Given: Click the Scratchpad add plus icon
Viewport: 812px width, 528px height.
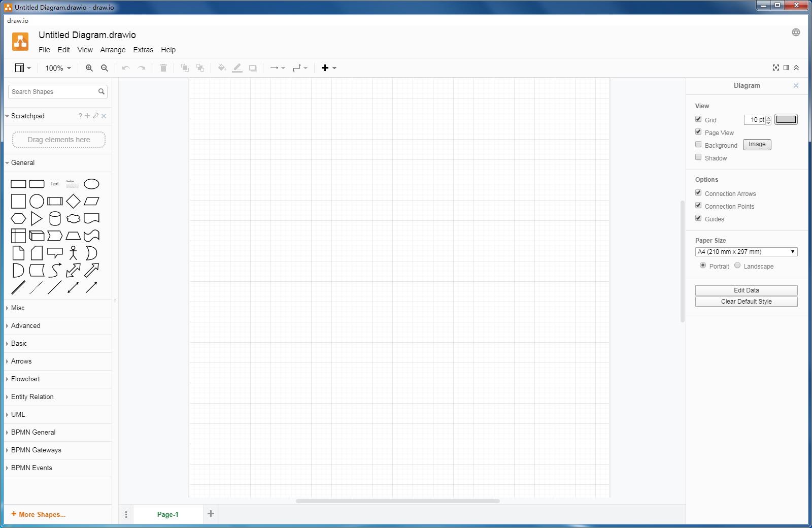Looking at the screenshot, I should (87, 116).
